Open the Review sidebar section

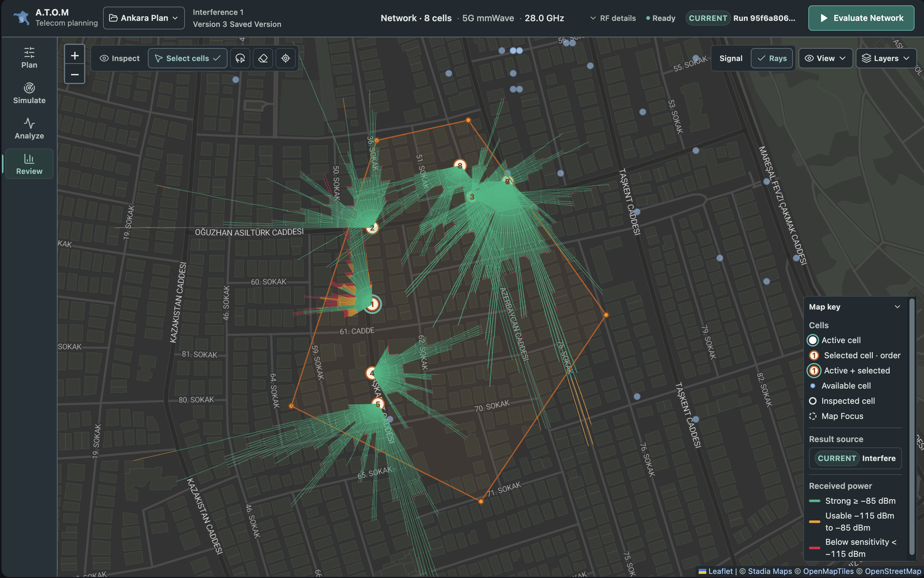click(x=29, y=164)
